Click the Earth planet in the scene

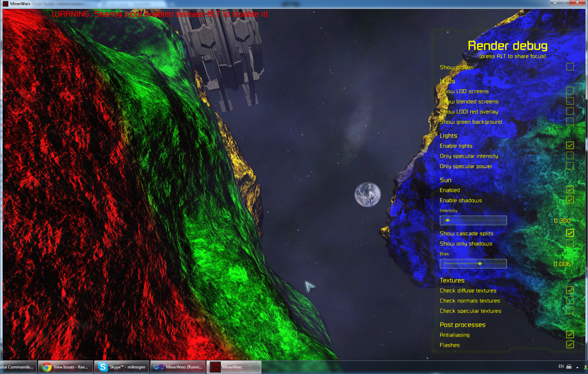[x=367, y=195]
